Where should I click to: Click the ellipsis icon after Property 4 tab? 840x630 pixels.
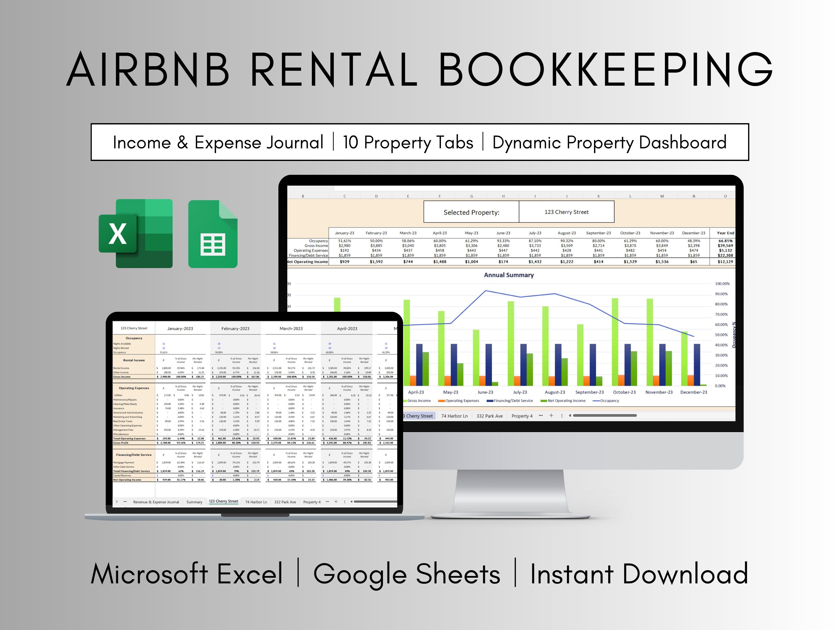[x=541, y=416]
